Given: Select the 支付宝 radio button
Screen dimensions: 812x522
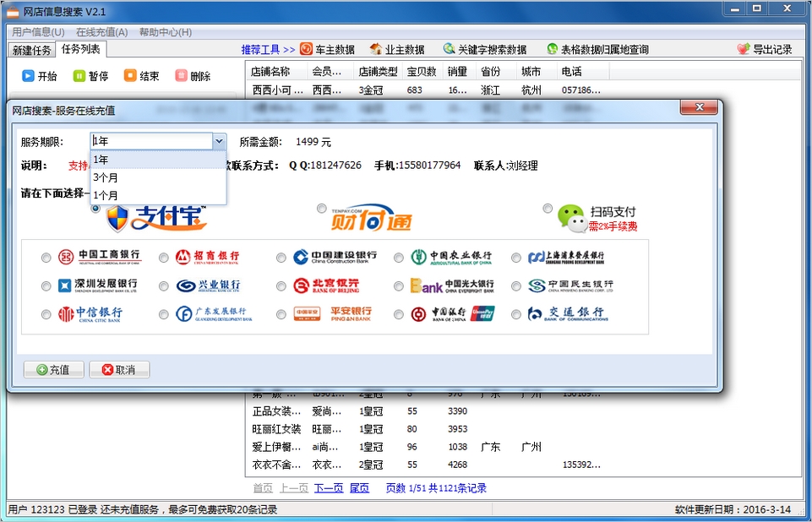Looking at the screenshot, I should pos(95,209).
